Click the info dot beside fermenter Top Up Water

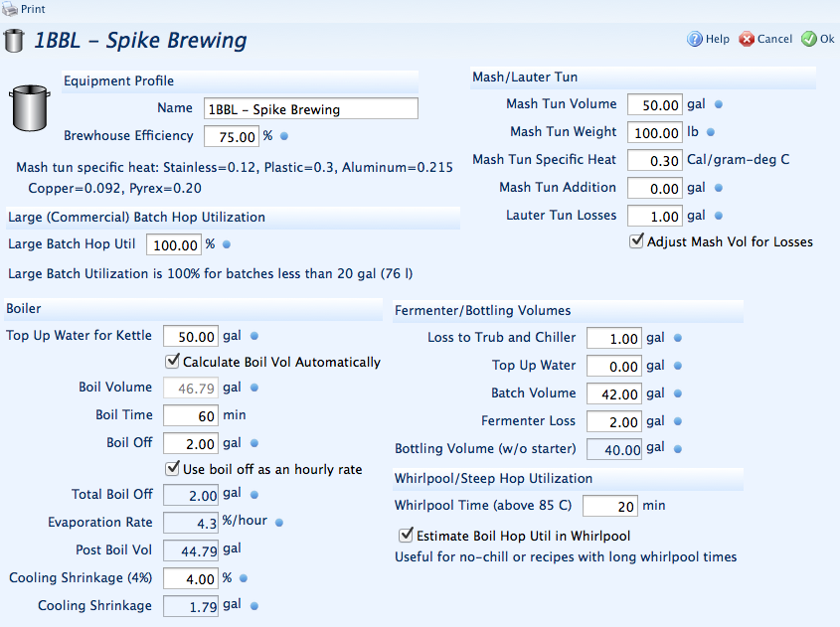coord(678,367)
